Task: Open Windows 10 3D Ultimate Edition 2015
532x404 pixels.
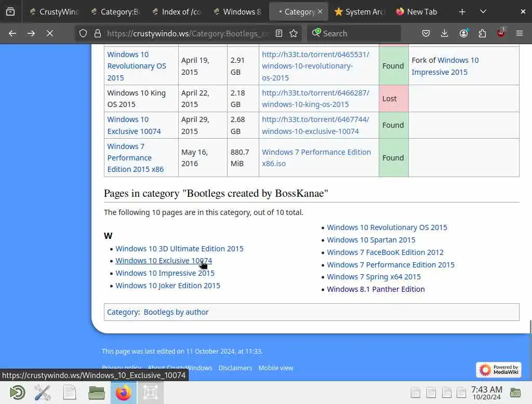Action: (x=179, y=249)
